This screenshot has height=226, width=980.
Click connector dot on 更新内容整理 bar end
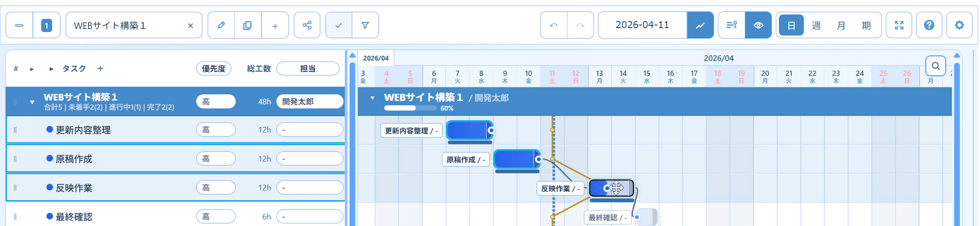491,130
